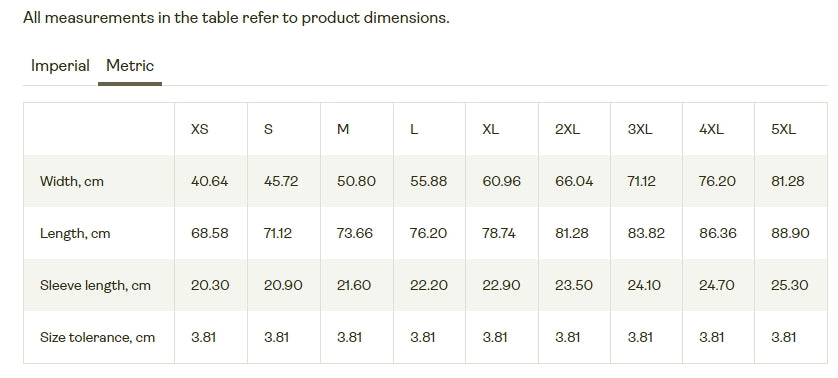This screenshot has height=378, width=838.
Task: Click the Sleeve length, cm row label
Action: click(x=95, y=286)
